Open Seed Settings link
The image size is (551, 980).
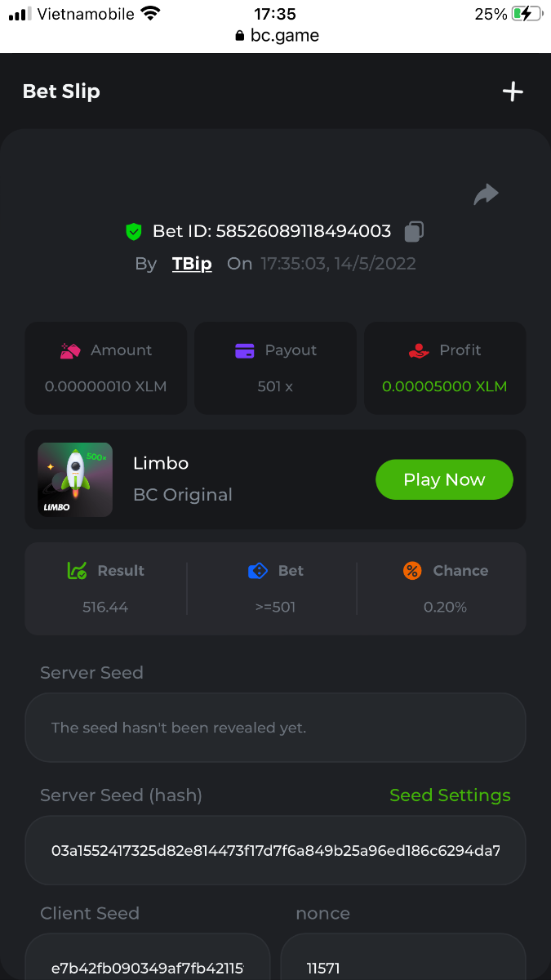tap(450, 795)
